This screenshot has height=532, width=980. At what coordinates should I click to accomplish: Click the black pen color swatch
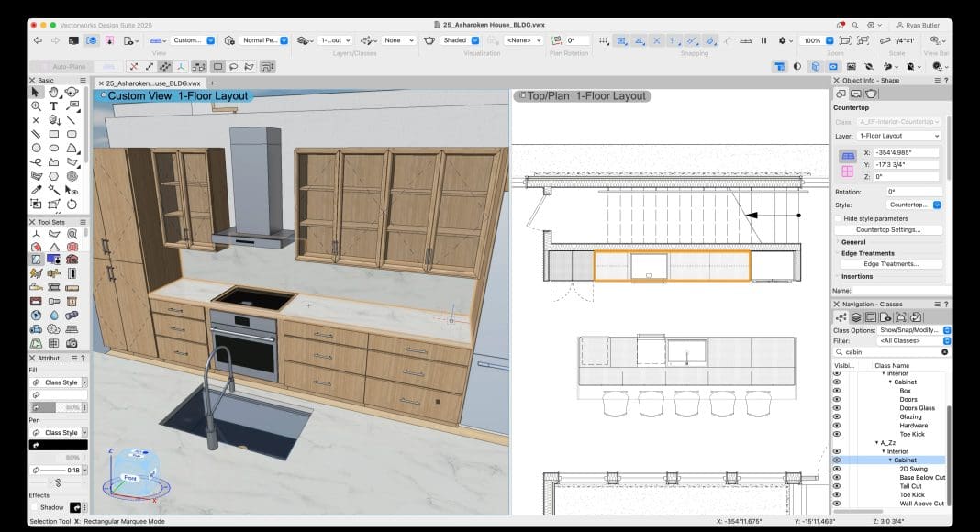pos(59,445)
